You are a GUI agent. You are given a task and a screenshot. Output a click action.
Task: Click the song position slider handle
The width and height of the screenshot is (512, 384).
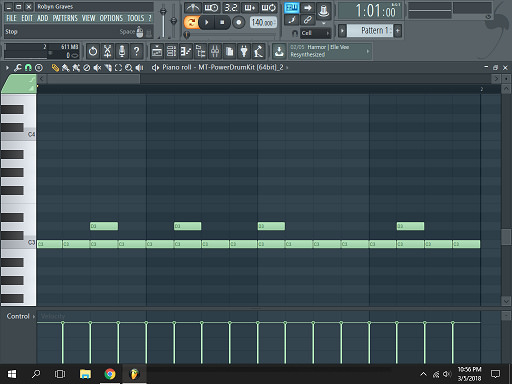coord(187,35)
